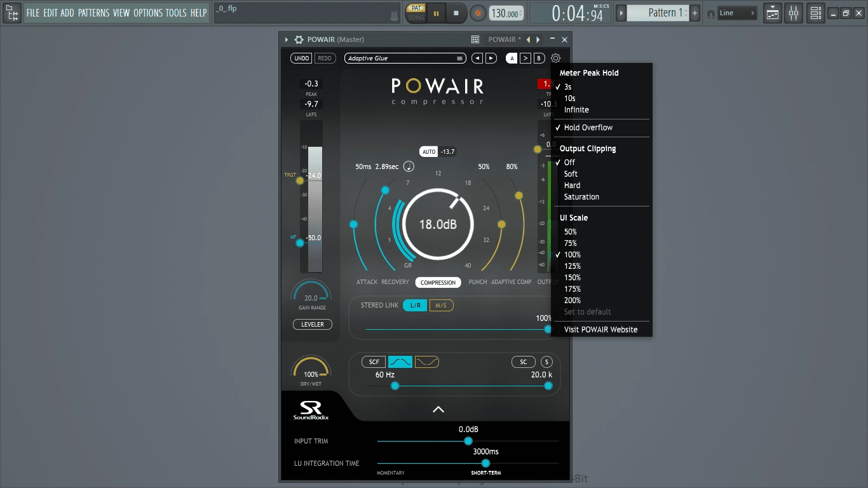868x488 pixels.
Task: Click the adaptive comp arc handle
Action: (x=519, y=196)
